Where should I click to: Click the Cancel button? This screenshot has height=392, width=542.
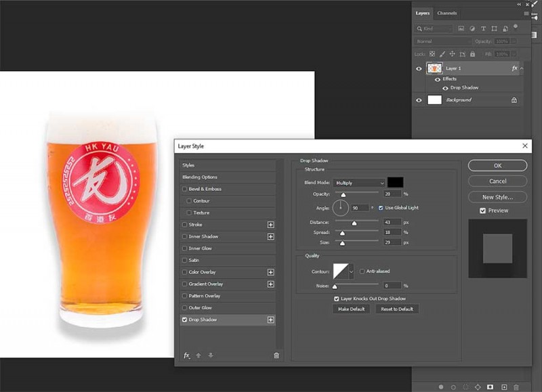(x=497, y=181)
